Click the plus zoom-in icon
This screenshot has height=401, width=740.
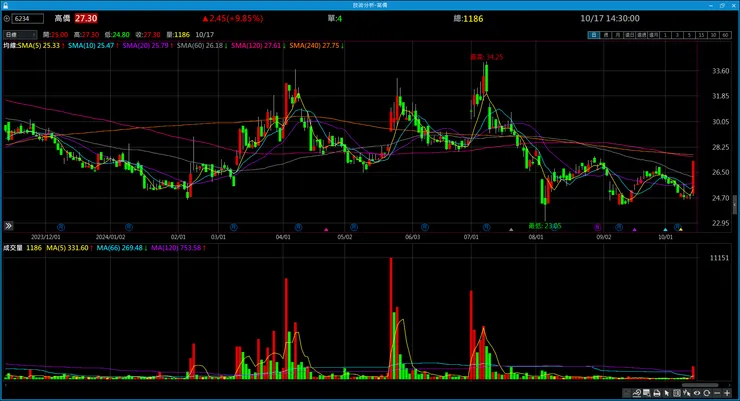point(727,393)
